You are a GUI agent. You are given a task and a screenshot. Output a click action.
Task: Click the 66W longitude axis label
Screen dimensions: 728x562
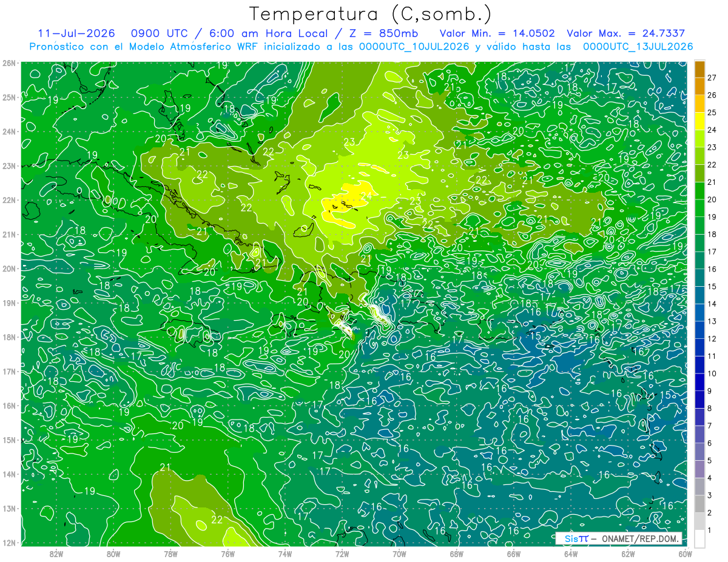click(514, 554)
